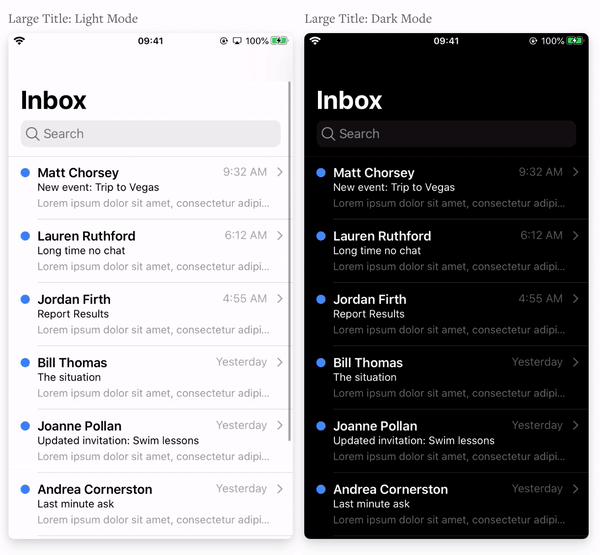Tap the battery icon in light mode status bar
This screenshot has height=555, width=600.
point(279,41)
